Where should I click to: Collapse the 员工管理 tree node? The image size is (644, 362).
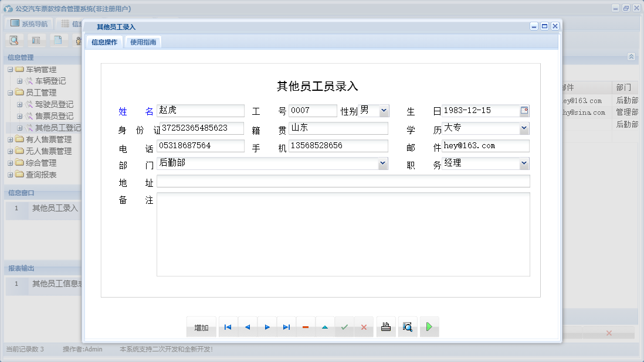tap(11, 92)
